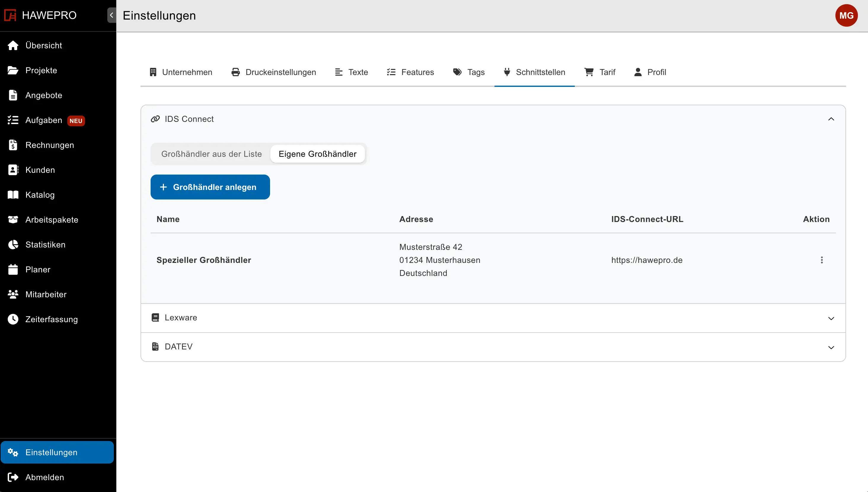Click the DATEV file icon
Screen dimensions: 868x492
[x=155, y=347]
